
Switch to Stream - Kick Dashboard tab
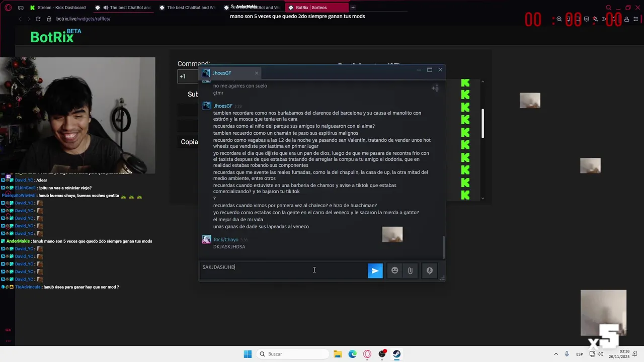(x=58, y=8)
